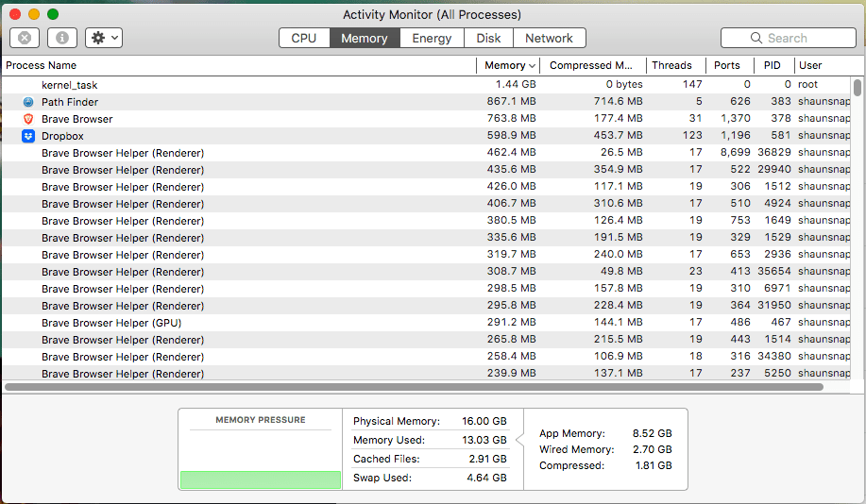The height and width of the screenshot is (504, 866).
Task: Select the Path Finder process name
Action: pos(70,102)
